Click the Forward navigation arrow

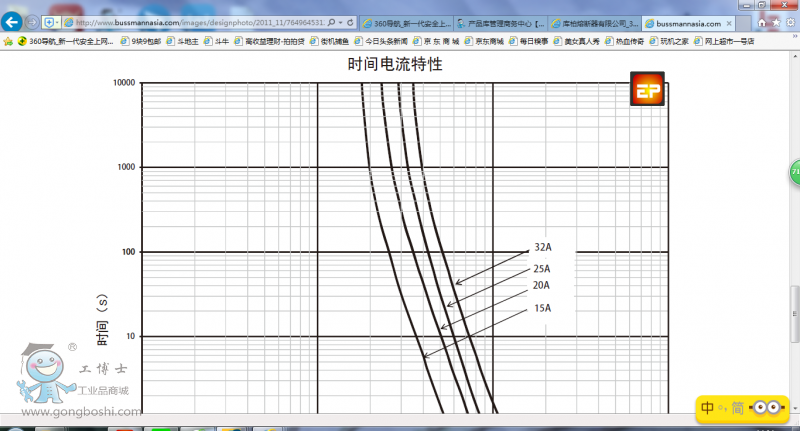[32, 22]
